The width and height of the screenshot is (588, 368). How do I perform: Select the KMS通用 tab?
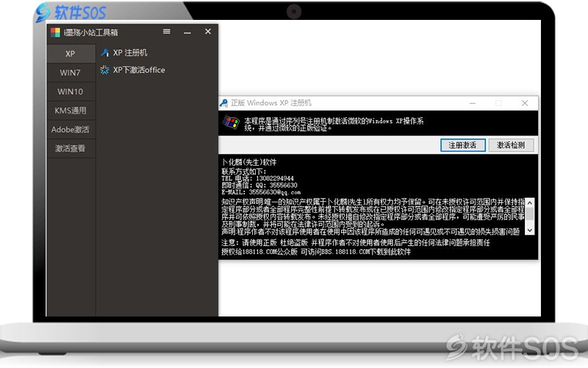[x=71, y=110]
